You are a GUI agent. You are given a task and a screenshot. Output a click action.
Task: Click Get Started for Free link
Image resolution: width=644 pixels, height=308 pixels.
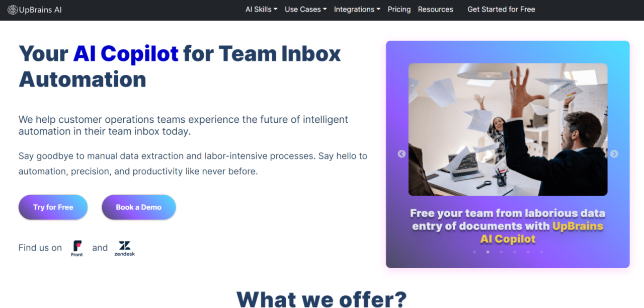point(501,10)
